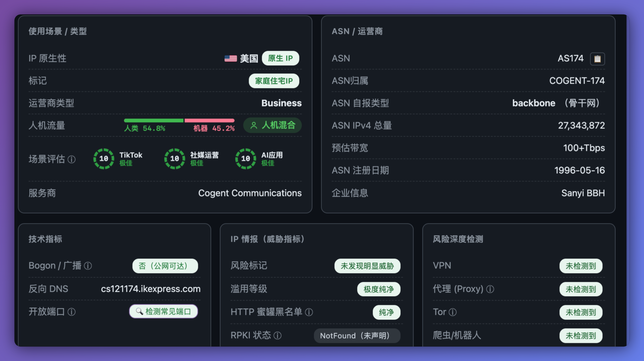Click the 社媒运营 score 10 ring

click(x=175, y=159)
